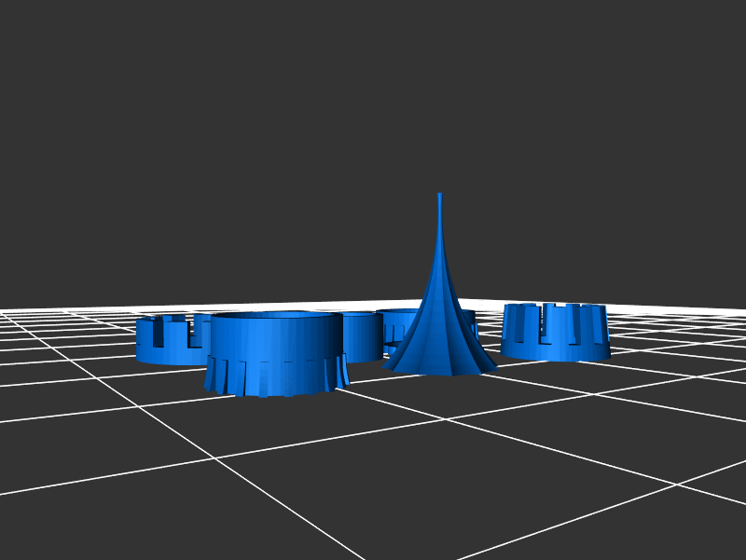Click the lower wall of the leftmost ring
The height and width of the screenshot is (560, 746).
[163, 354]
